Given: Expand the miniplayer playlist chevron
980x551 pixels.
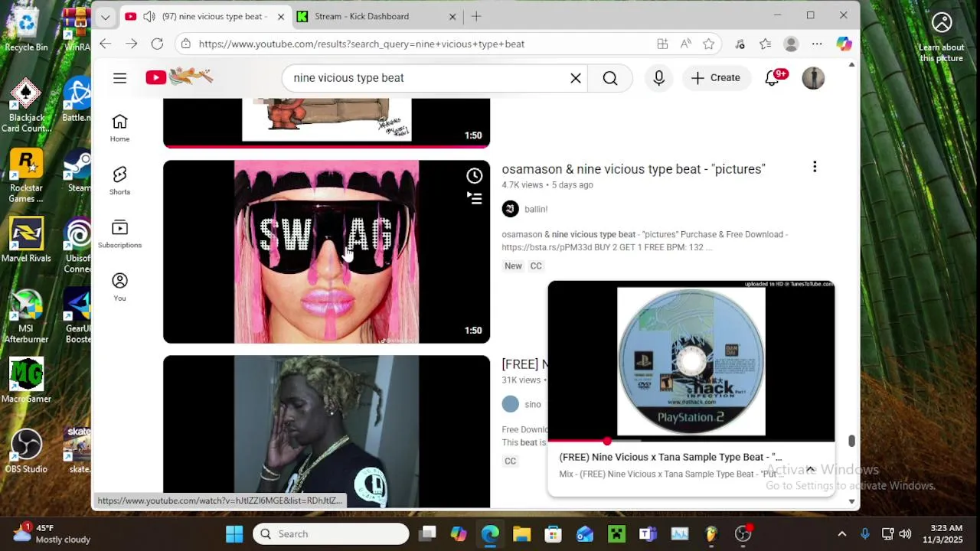Looking at the screenshot, I should (810, 469).
